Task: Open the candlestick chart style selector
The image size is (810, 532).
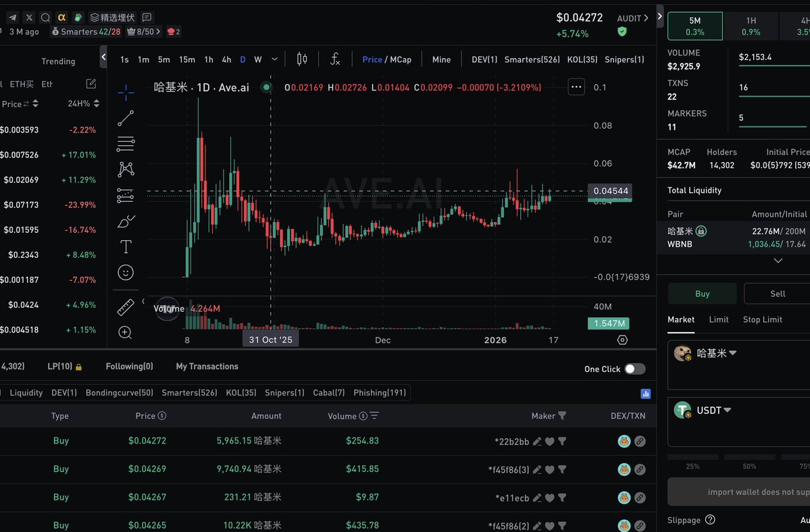Action: tap(302, 59)
